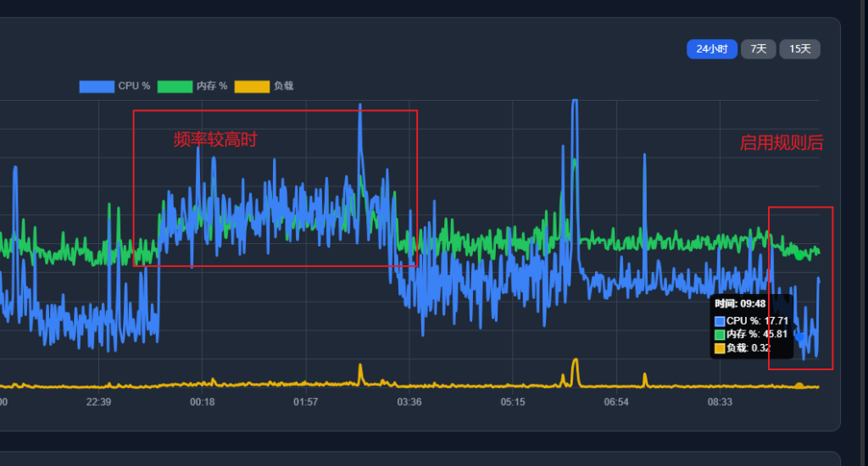Toggle the CPU % series via legend label
Screen dimensions: 868x466
click(134, 86)
